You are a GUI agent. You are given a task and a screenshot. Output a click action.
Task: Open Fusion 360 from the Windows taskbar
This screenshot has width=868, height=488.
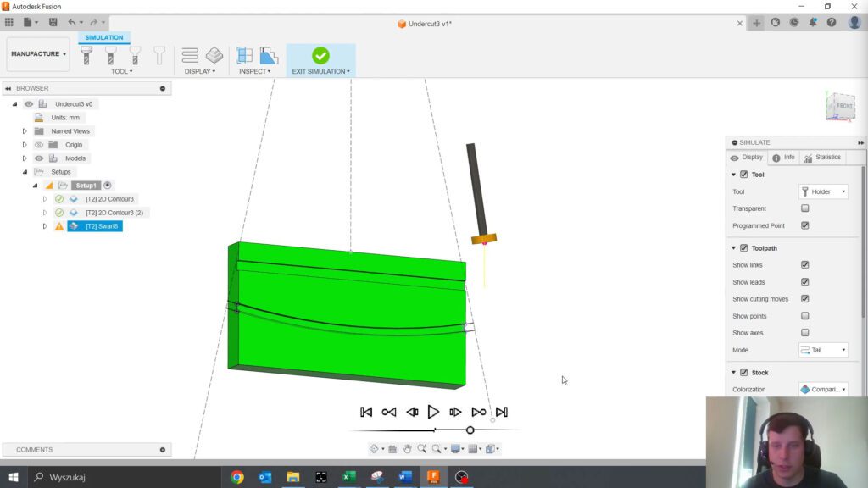(433, 477)
